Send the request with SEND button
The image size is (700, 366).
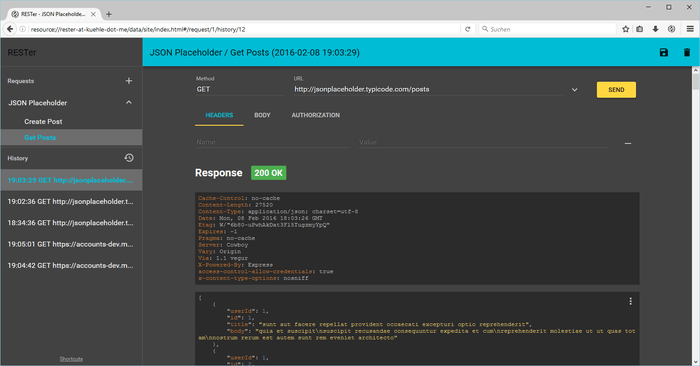click(616, 90)
